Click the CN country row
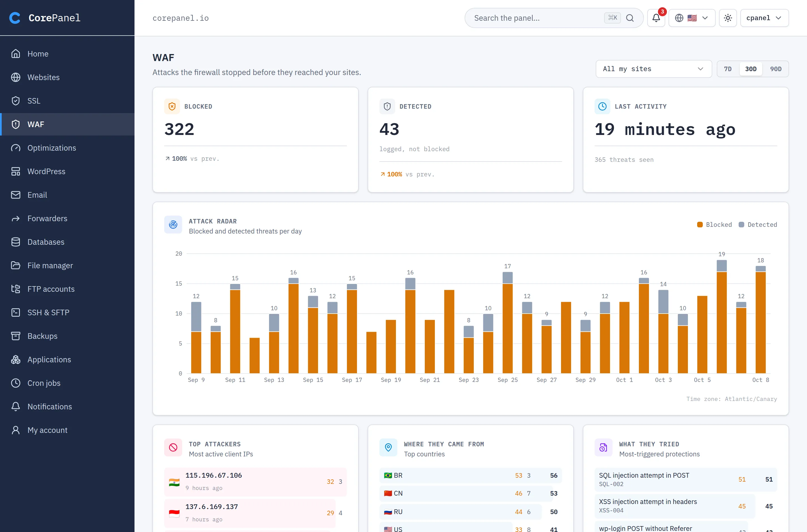The height and width of the screenshot is (532, 807). [470, 493]
